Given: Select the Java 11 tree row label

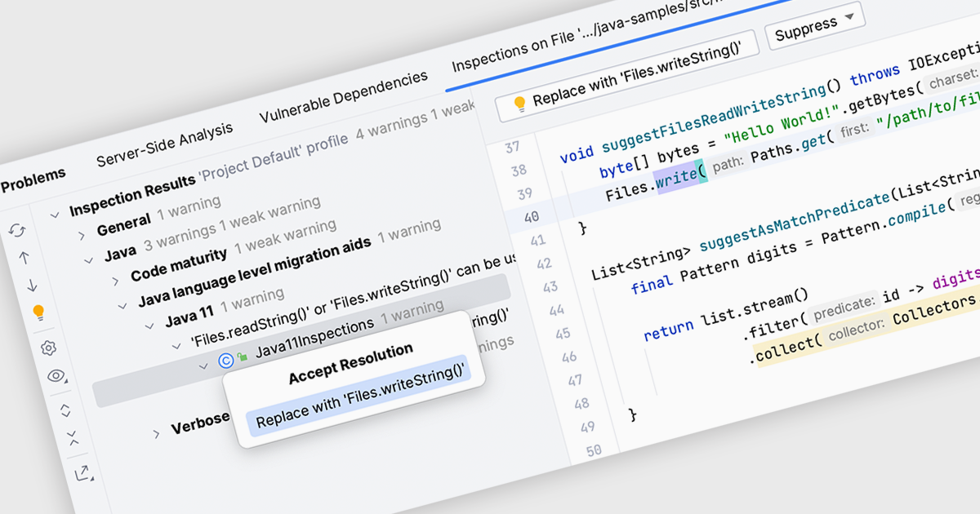Looking at the screenshot, I should tap(188, 315).
